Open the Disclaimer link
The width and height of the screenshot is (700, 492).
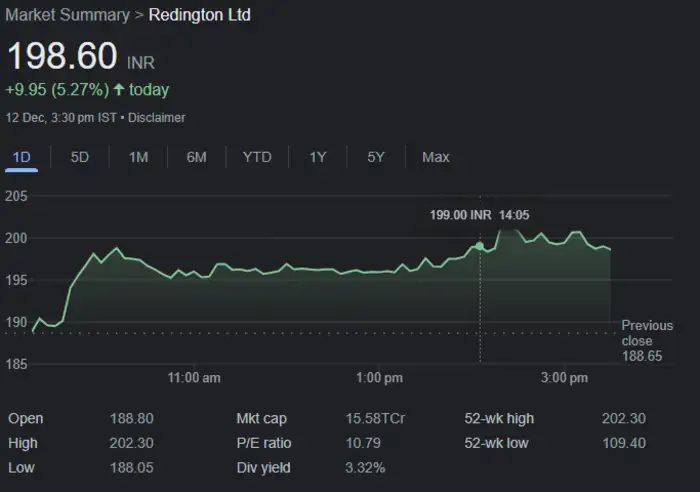(x=156, y=117)
